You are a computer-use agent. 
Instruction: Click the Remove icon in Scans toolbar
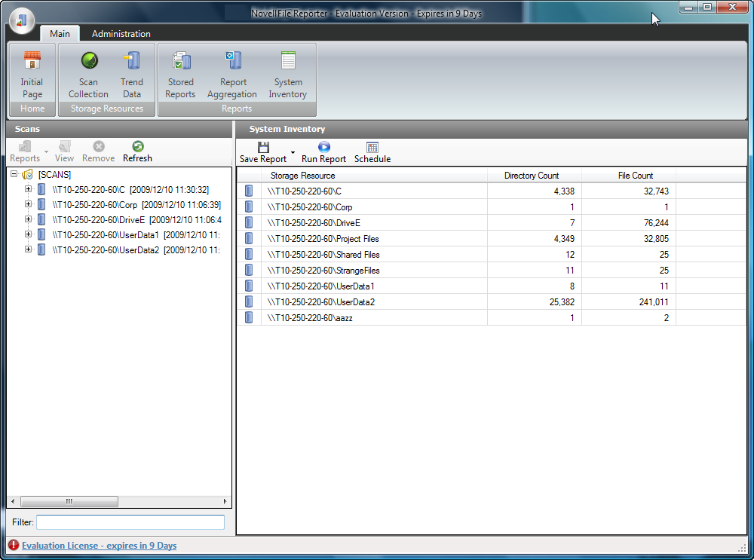point(99,146)
